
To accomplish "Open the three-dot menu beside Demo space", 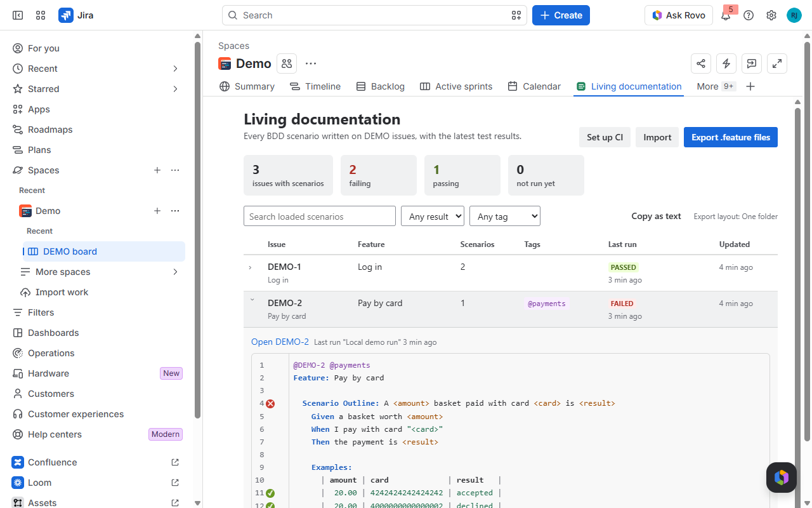I will click(x=175, y=211).
